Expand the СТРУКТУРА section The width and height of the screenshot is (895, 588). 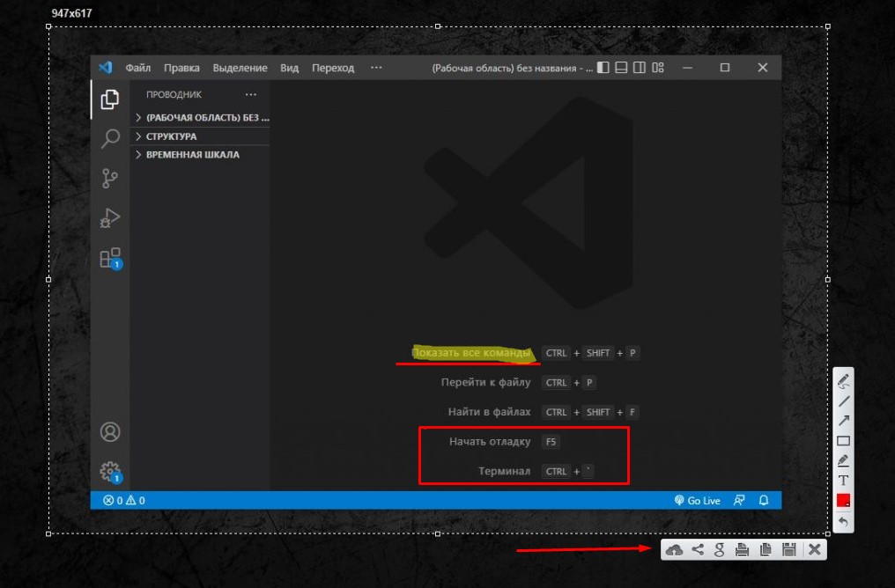pyautogui.click(x=202, y=136)
